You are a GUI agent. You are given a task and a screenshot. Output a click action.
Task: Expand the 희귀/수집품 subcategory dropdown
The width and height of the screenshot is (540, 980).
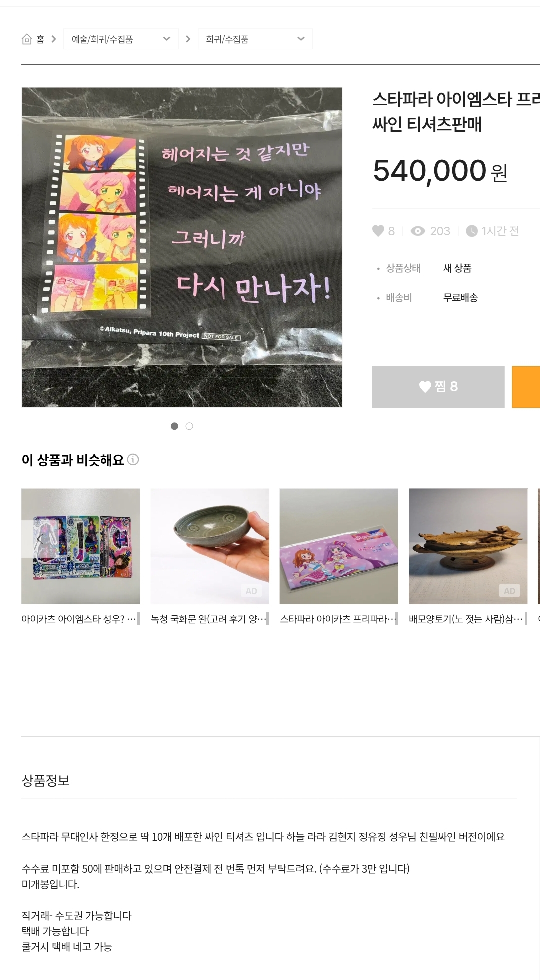pos(255,39)
